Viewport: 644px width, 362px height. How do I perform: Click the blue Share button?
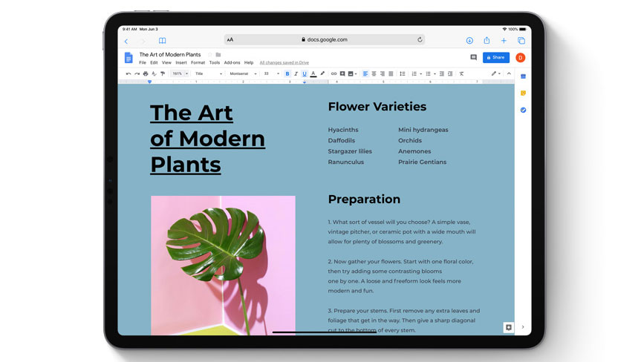(495, 57)
